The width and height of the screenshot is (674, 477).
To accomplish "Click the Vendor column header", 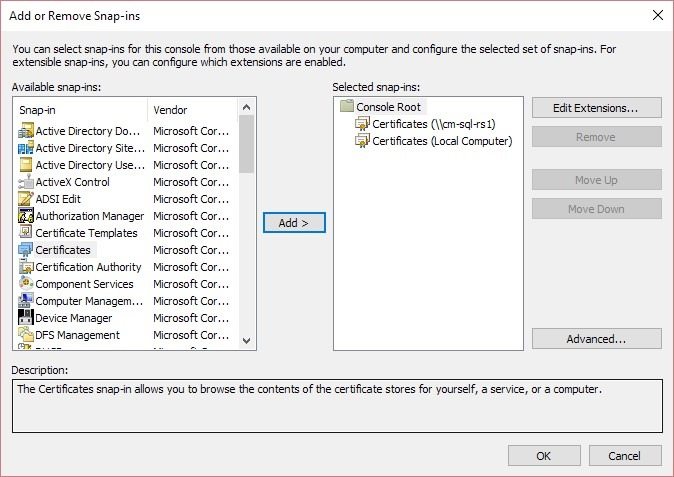I will coord(193,110).
